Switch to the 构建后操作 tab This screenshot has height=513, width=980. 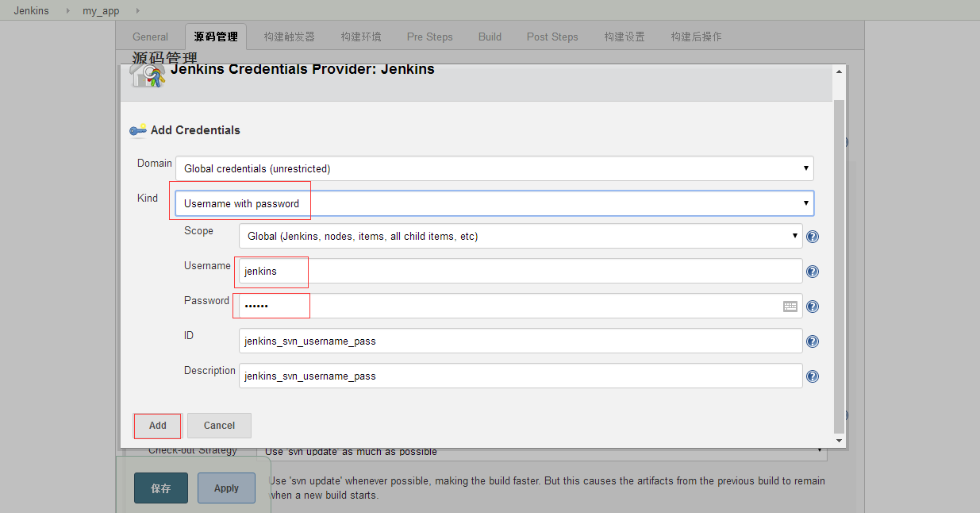click(x=696, y=37)
